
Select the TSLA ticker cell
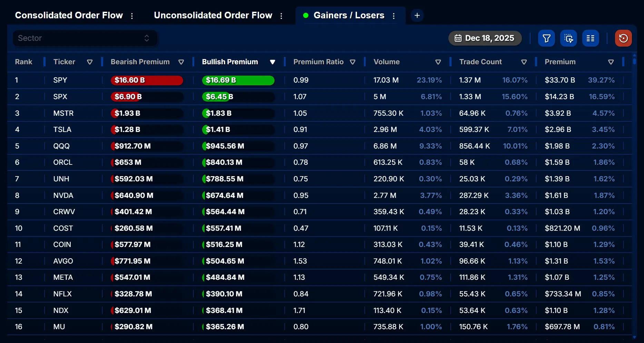[62, 130]
